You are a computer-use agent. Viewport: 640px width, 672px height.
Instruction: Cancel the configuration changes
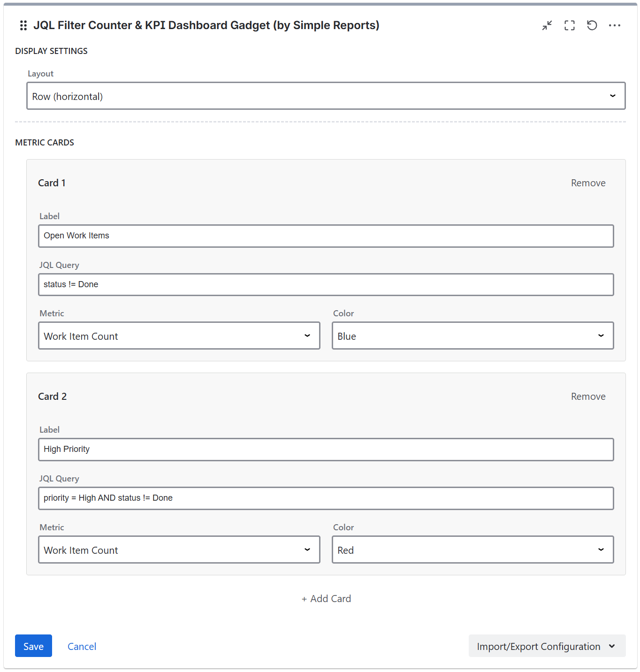(82, 646)
